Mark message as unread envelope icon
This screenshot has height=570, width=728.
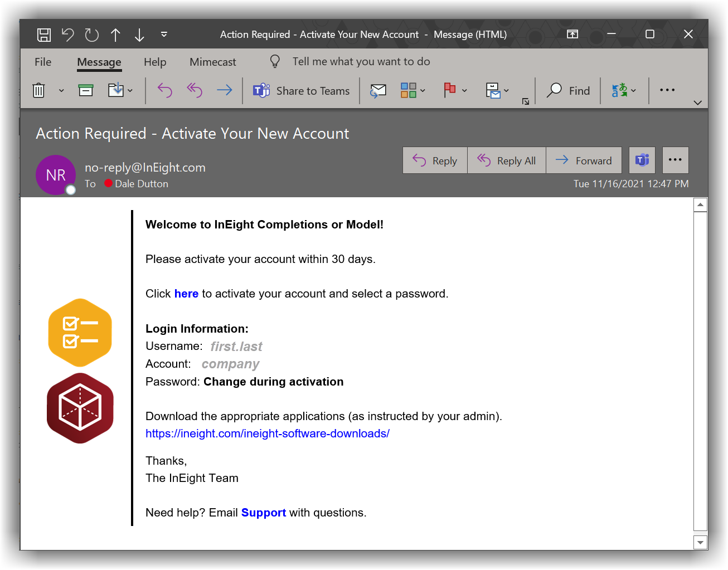point(378,91)
